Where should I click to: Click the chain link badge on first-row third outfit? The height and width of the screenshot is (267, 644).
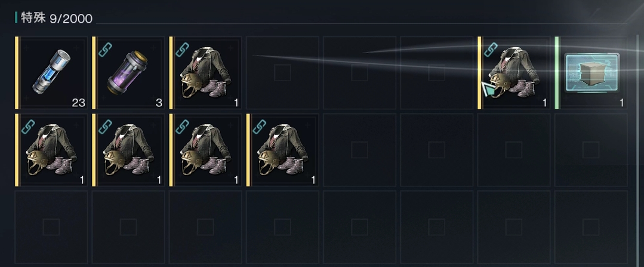183,50
